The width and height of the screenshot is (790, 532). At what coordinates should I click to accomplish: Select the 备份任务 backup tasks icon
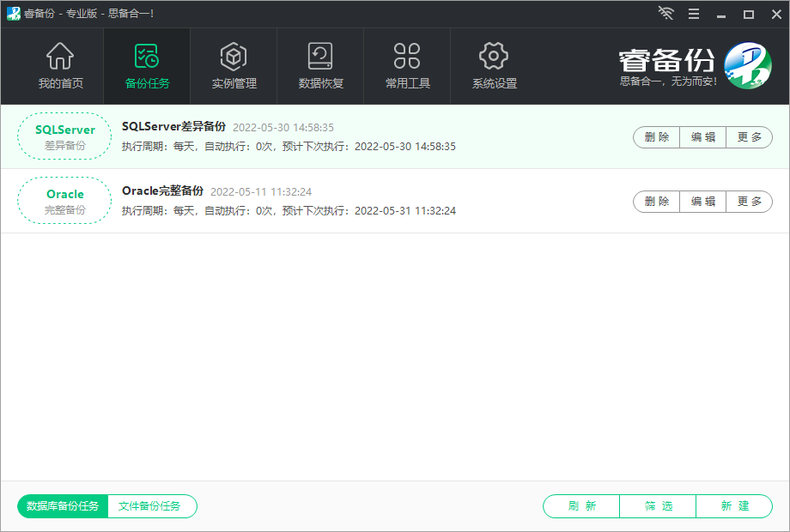point(147,56)
